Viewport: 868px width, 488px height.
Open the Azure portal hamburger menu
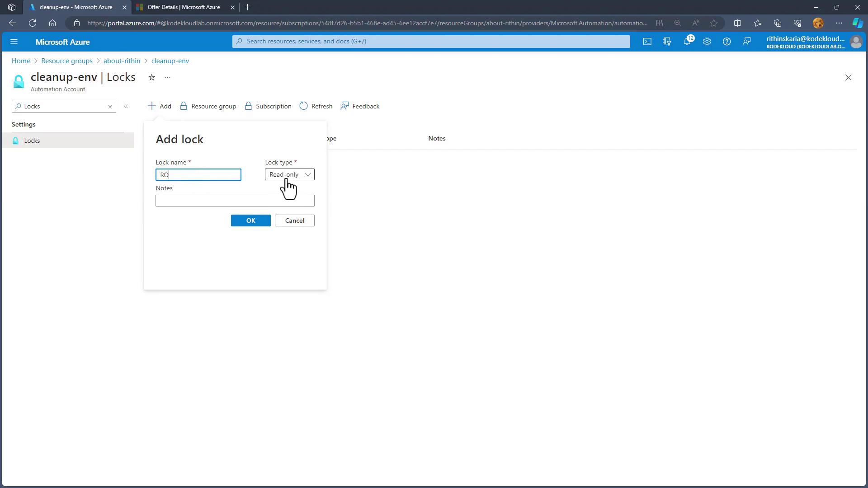tap(14, 42)
